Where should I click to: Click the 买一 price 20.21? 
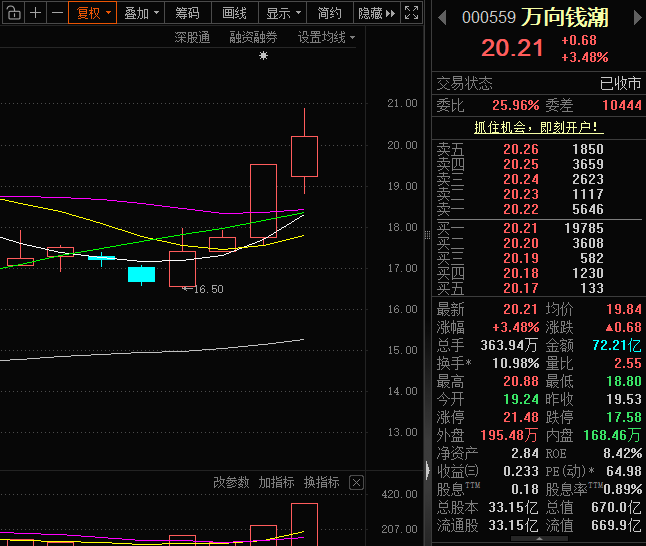click(x=521, y=228)
